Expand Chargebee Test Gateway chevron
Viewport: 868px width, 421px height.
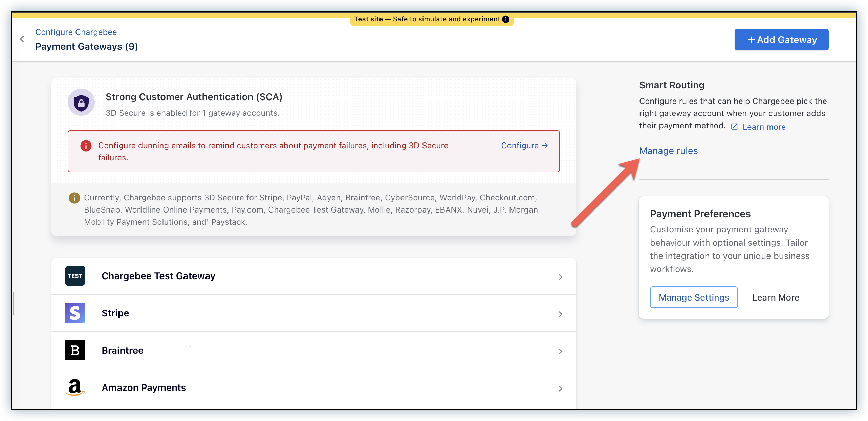[x=560, y=277]
